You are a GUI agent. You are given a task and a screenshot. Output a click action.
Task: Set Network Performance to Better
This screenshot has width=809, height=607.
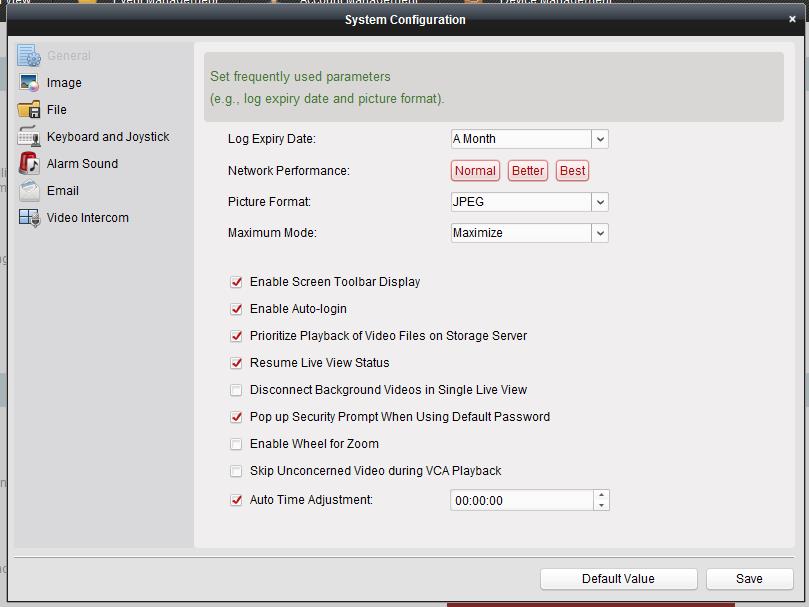click(x=528, y=171)
